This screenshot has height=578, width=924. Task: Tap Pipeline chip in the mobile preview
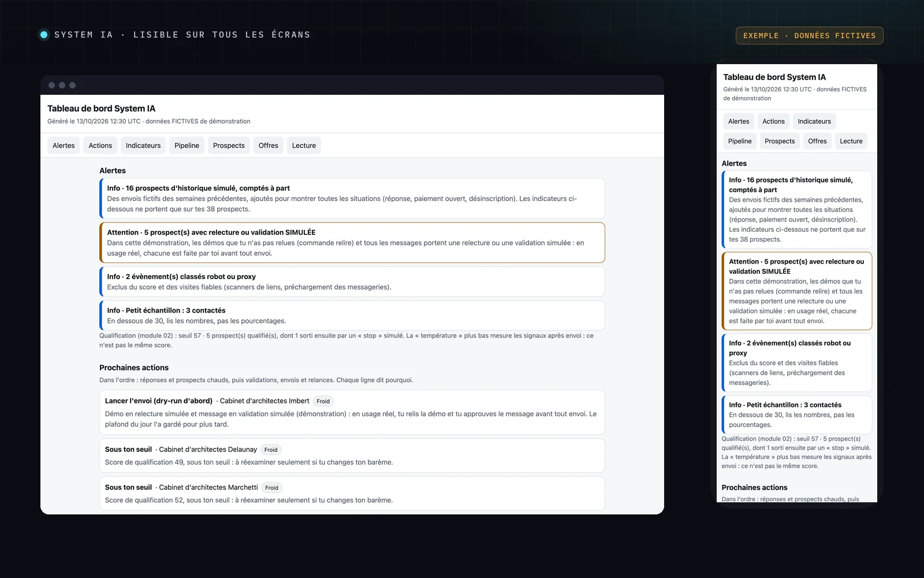(740, 141)
